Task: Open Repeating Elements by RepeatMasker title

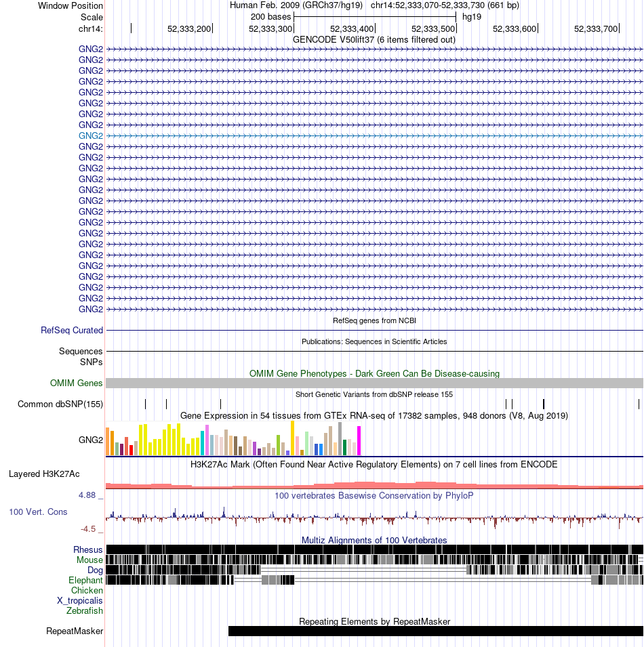Action: (374, 621)
